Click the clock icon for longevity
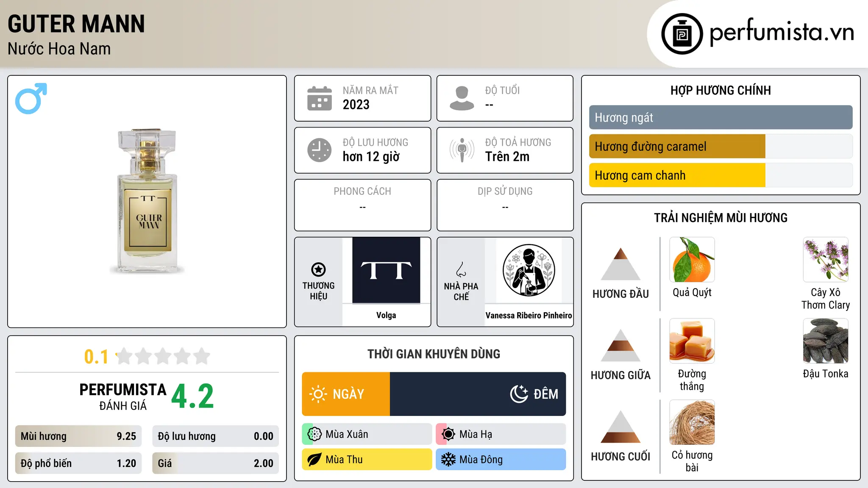 click(320, 150)
